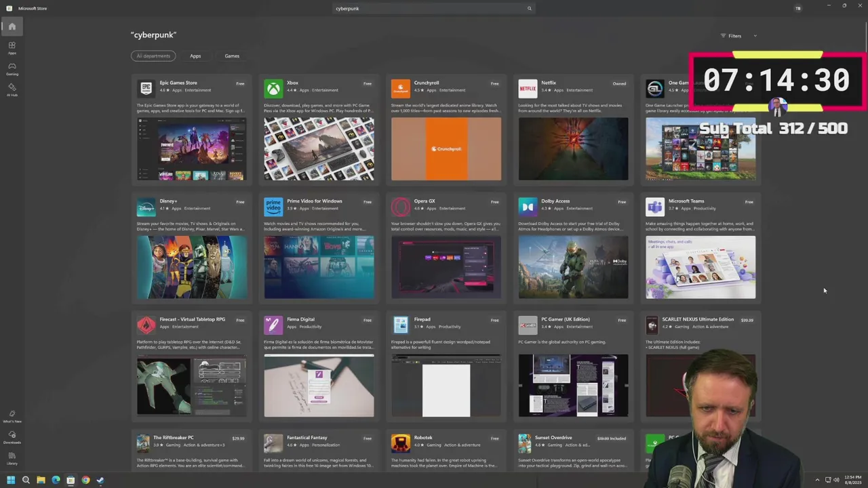The height and width of the screenshot is (488, 868).
Task: Click the Xbox app title text
Action: tap(292, 83)
